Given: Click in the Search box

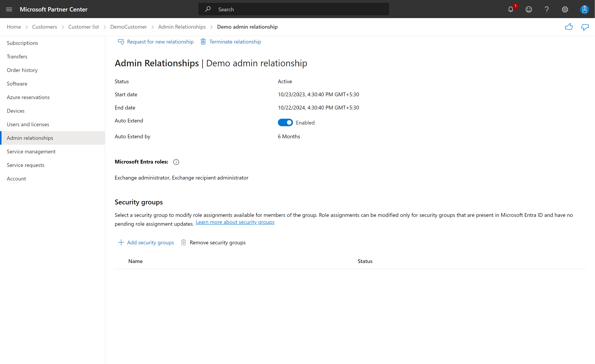Looking at the screenshot, I should tap(293, 9).
